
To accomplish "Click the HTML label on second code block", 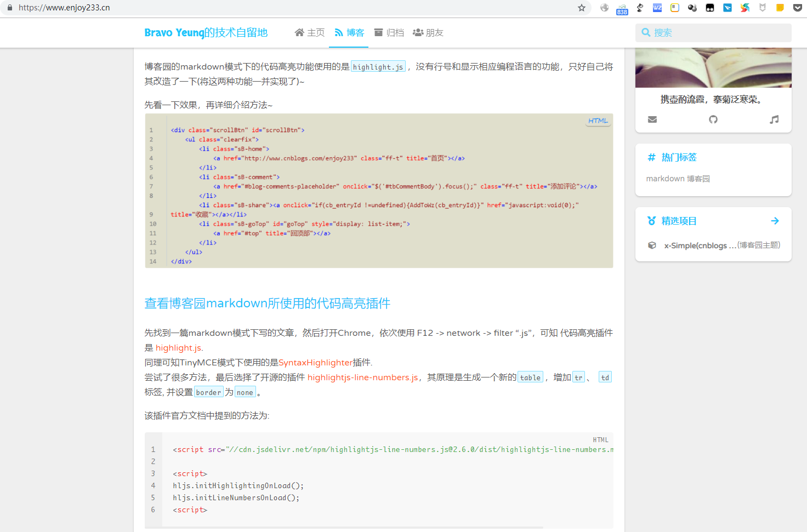I will tap(601, 440).
